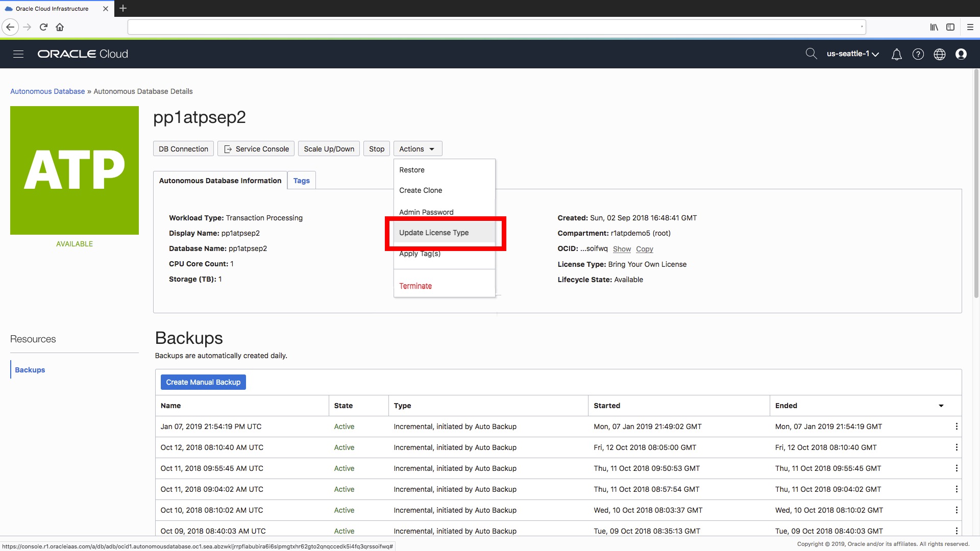Viewport: 980px width, 551px height.
Task: Expand the us-seattle-1 region dropdown
Action: tap(852, 54)
